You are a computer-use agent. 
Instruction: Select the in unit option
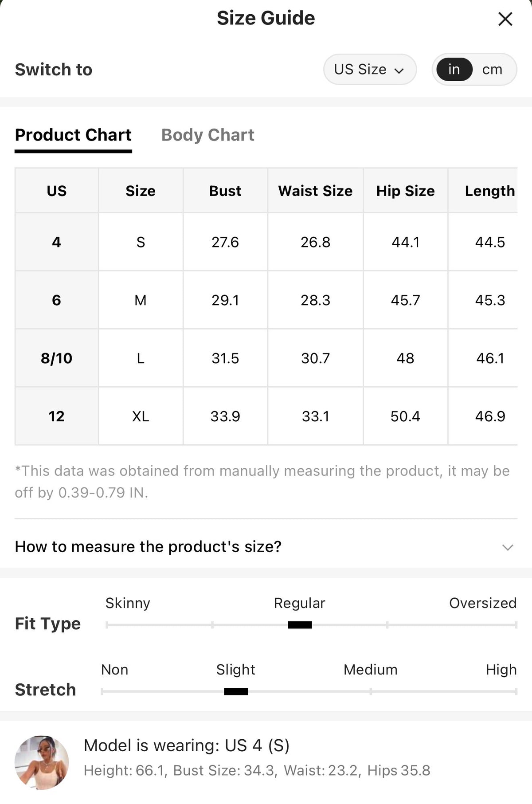[x=454, y=69]
